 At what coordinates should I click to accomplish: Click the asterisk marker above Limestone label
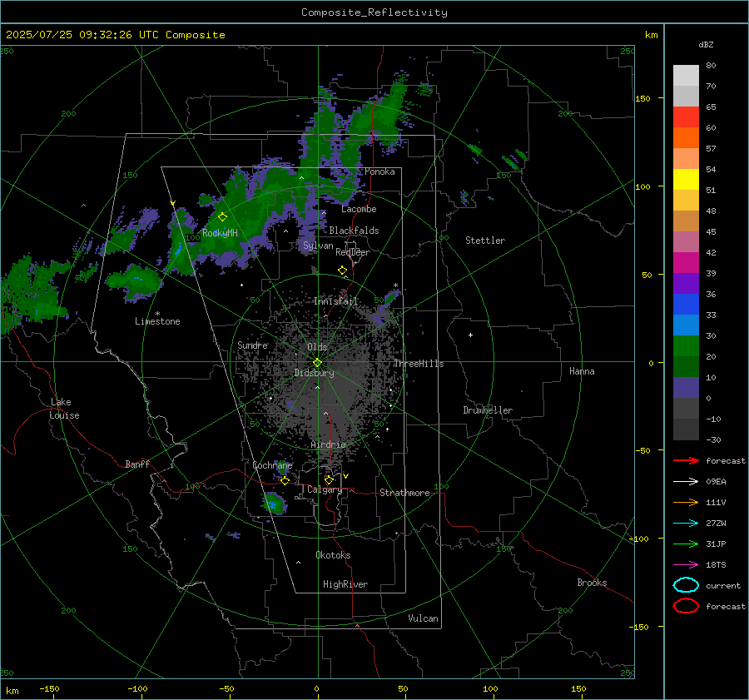[x=157, y=314]
